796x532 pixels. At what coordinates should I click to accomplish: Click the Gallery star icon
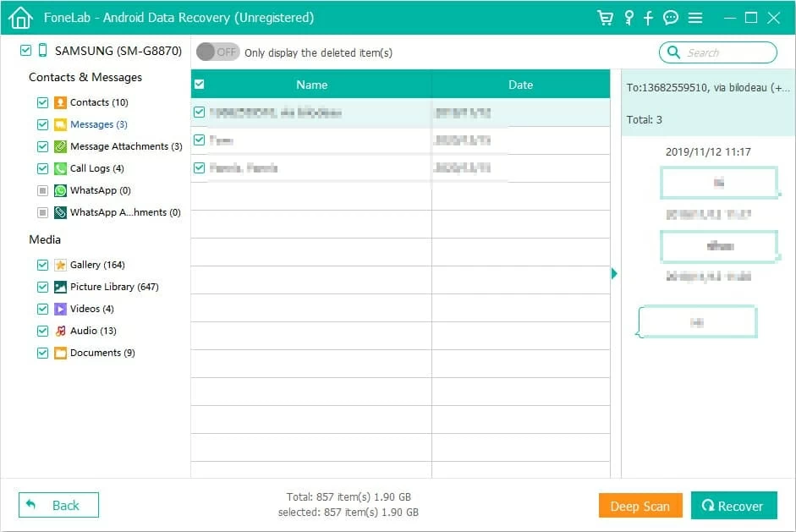[60, 265]
